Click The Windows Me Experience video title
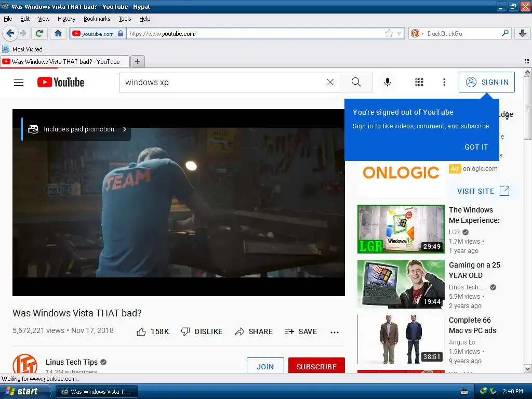532x399 pixels. tap(474, 215)
